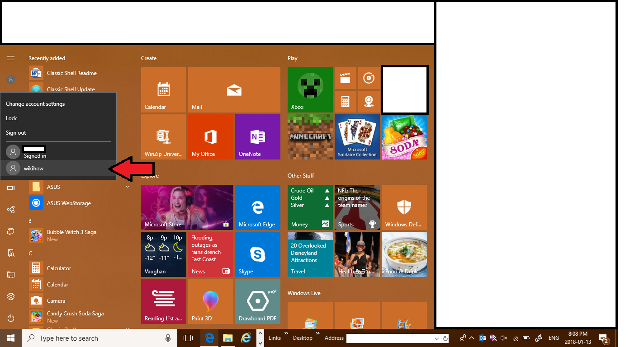
Task: Open File Explorer icon in Start sidebar
Action: 11,275
